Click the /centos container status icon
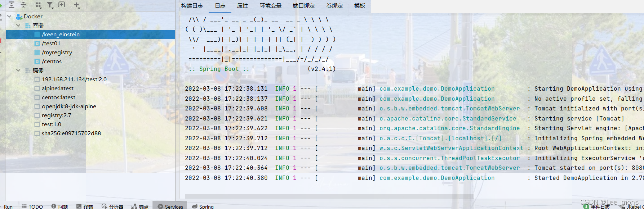This screenshot has width=644, height=209. tap(37, 62)
